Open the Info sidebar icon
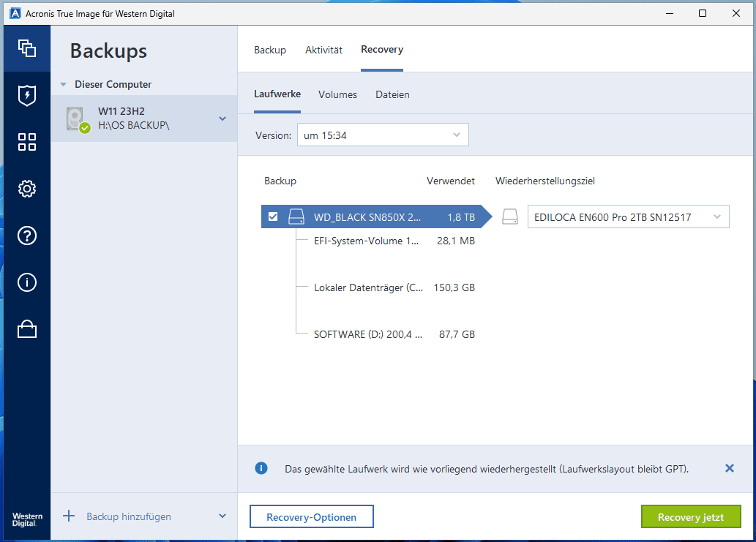 click(x=27, y=282)
